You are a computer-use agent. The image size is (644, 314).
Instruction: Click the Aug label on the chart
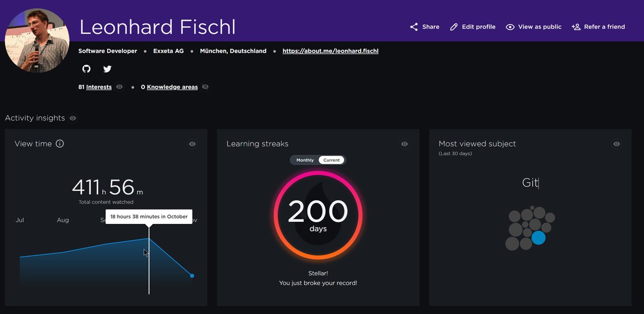[x=63, y=220]
